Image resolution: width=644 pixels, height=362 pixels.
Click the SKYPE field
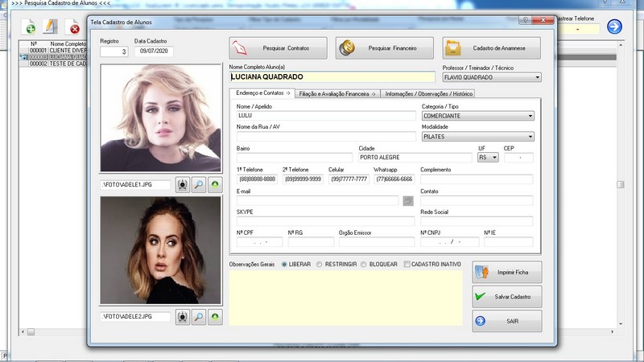click(x=325, y=221)
